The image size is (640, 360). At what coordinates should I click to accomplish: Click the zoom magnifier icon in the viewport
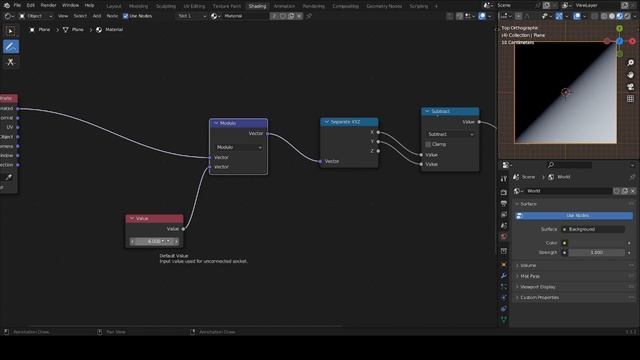click(x=631, y=62)
